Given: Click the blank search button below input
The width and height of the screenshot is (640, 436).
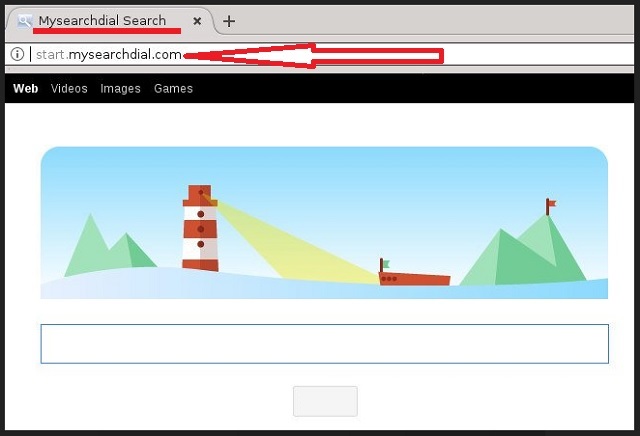Looking at the screenshot, I should click(x=325, y=401).
